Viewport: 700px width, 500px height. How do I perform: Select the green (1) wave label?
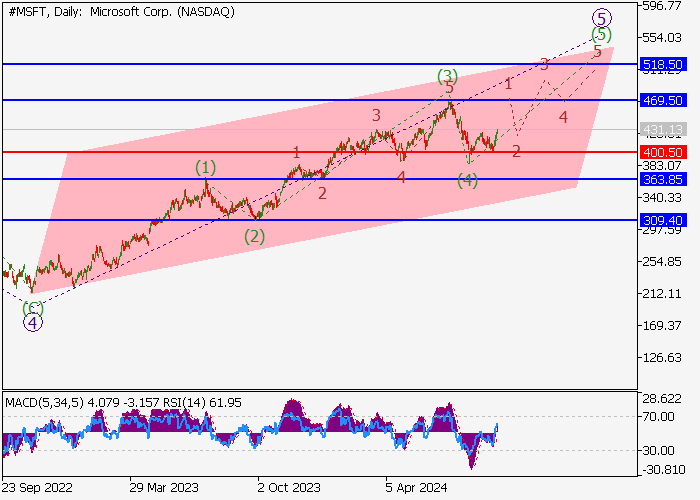[x=205, y=168]
